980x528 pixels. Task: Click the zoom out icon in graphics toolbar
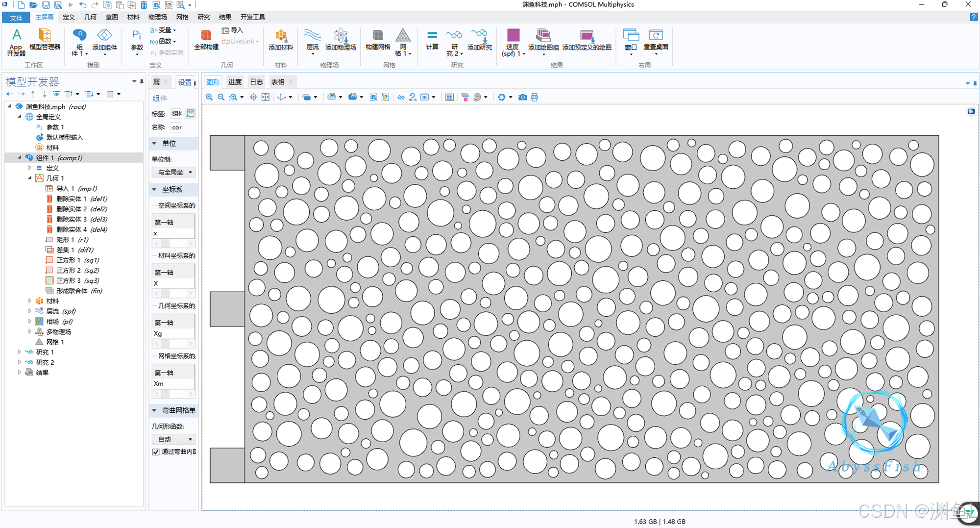pos(221,97)
